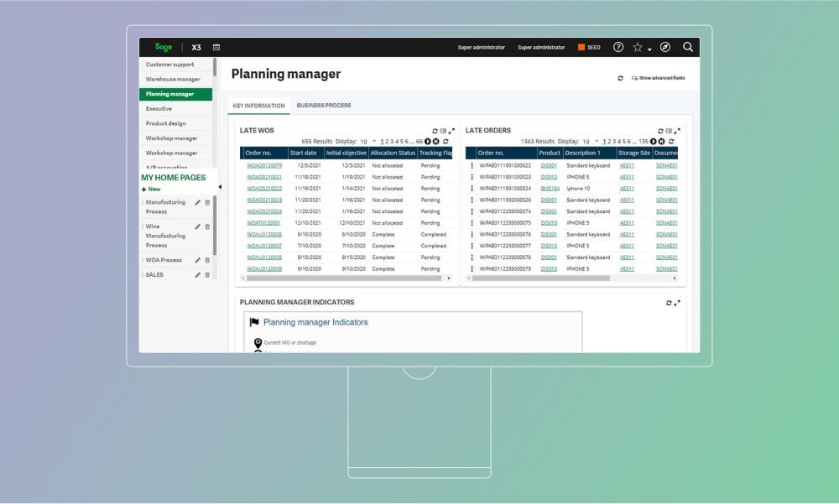This screenshot has width=839, height=504.
Task: Open Display count dropdown in Late WOs
Action: click(374, 142)
